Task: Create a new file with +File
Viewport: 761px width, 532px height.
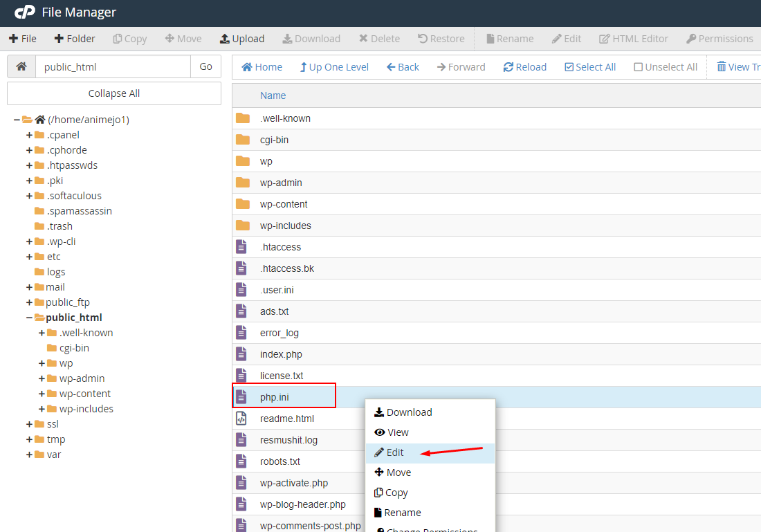Action: [23, 39]
